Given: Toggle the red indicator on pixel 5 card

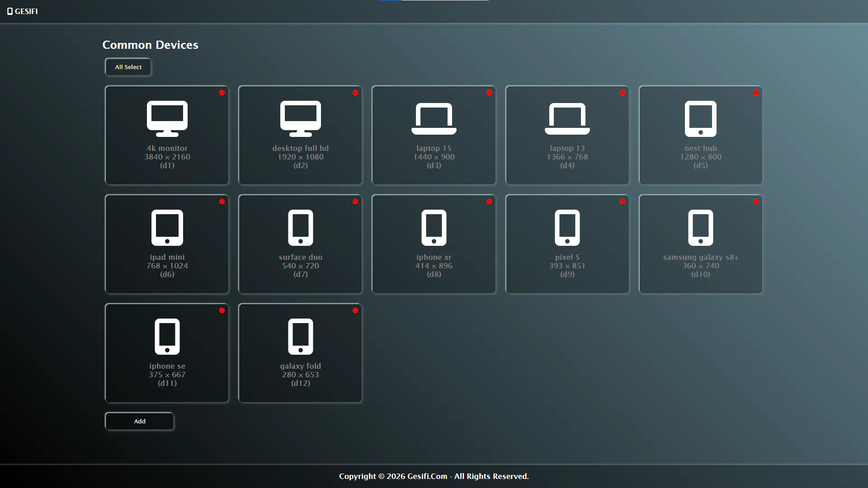Looking at the screenshot, I should tap(623, 202).
